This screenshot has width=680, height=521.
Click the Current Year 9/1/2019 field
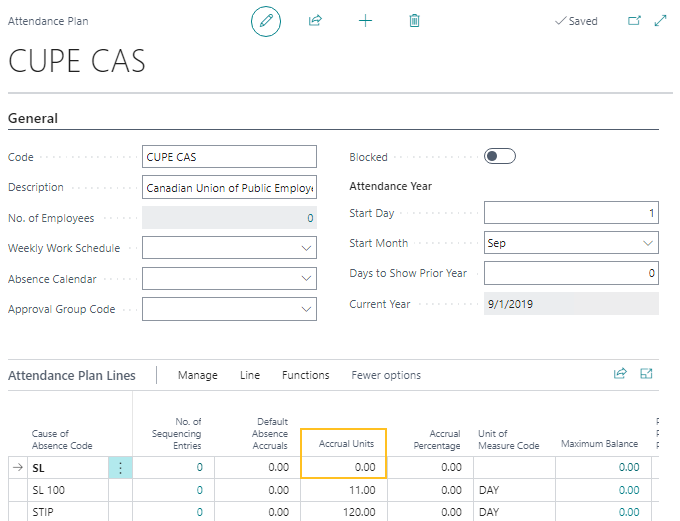tap(571, 304)
